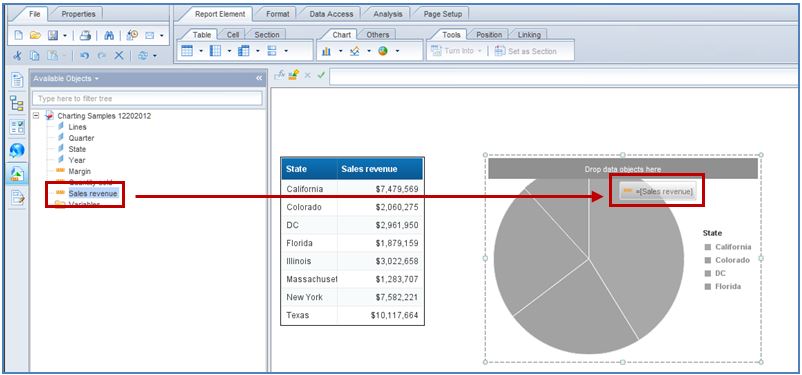Select the Position subtab
802x375 pixels.
coord(489,35)
